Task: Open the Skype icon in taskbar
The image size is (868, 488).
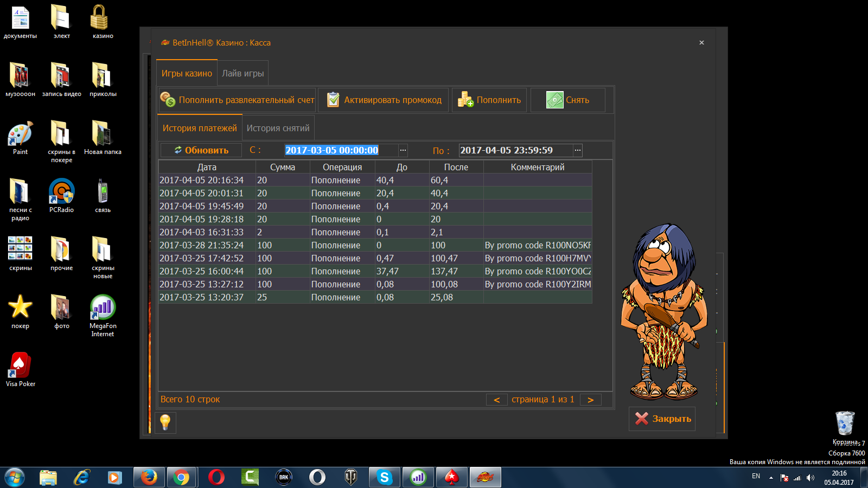Action: pyautogui.click(x=385, y=477)
